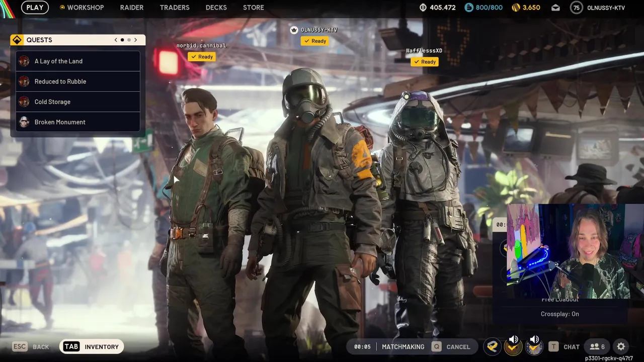644x362 pixels.
Task: Open the party members count (6) icon
Action: 597,346
